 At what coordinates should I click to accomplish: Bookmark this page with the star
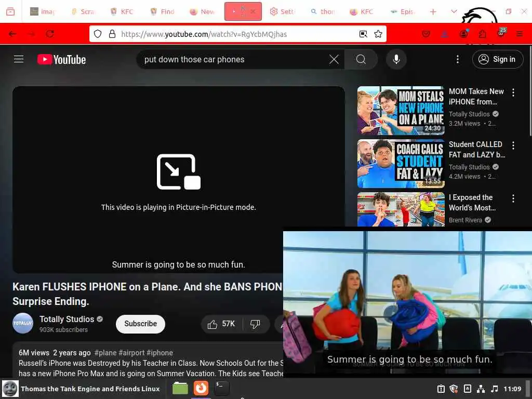click(x=378, y=34)
